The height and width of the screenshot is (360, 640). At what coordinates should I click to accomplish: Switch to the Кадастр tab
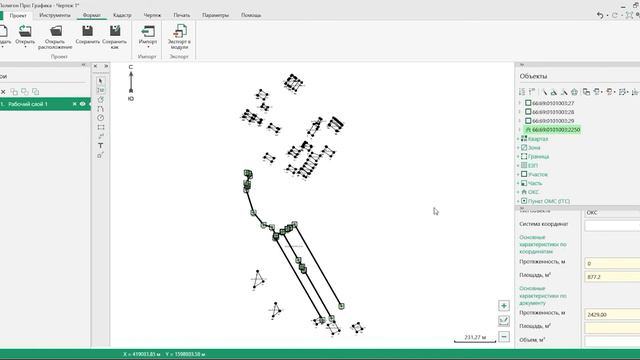point(122,15)
